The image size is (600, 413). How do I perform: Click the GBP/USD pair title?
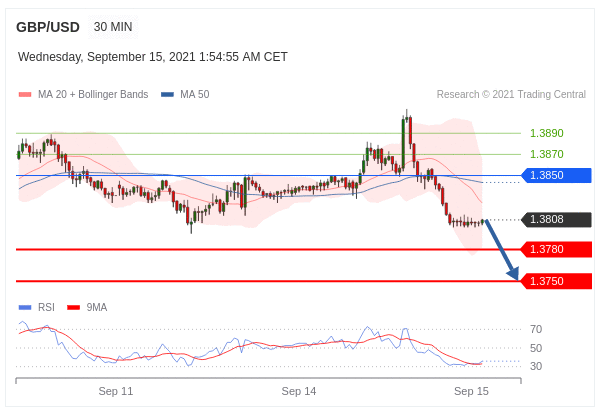pyautogui.click(x=48, y=27)
